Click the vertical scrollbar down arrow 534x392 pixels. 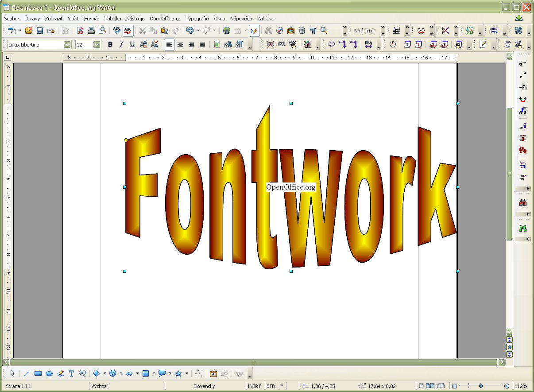click(509, 332)
